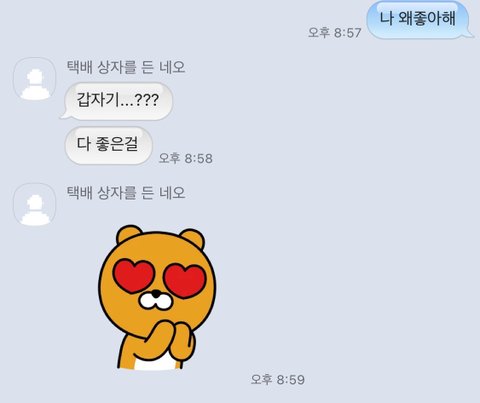This screenshot has height=403, width=480.
Task: Click the 오후 8:57 timestamp
Action: tap(335, 33)
